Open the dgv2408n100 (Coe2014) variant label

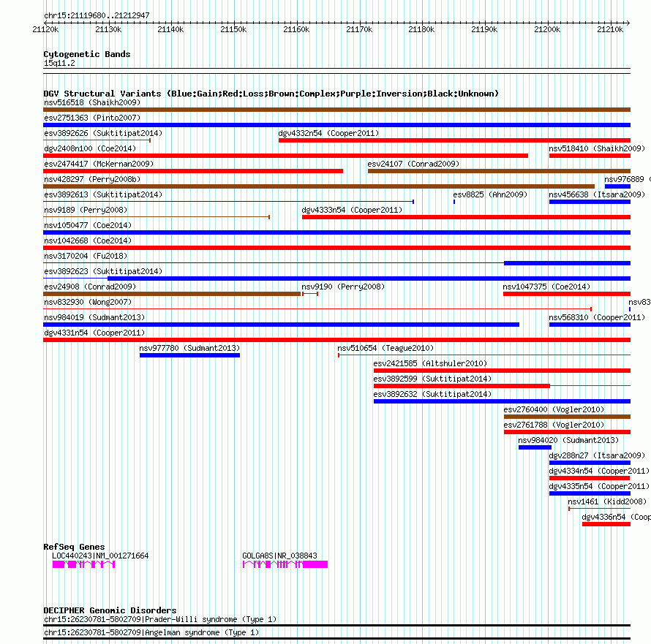pyautogui.click(x=90, y=148)
